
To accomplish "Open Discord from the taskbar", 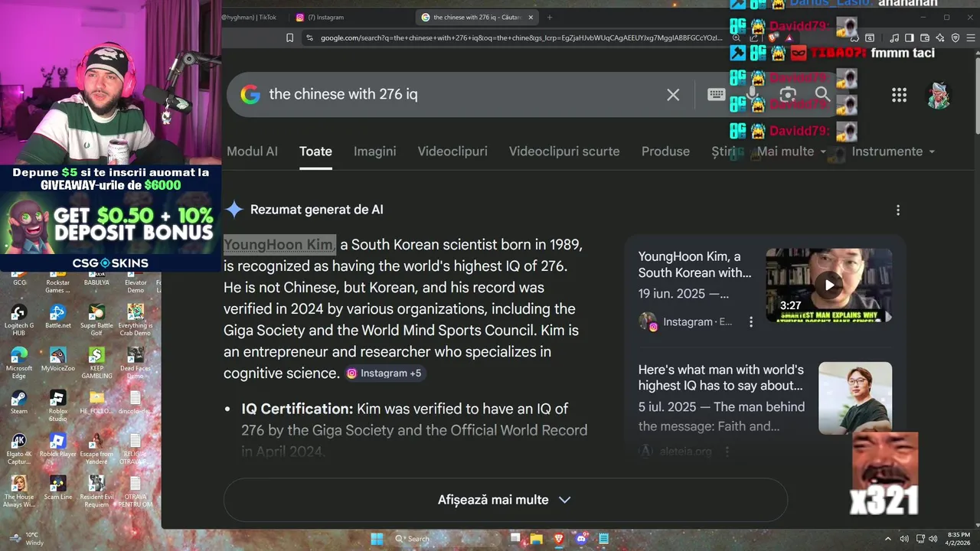I will pos(581,539).
